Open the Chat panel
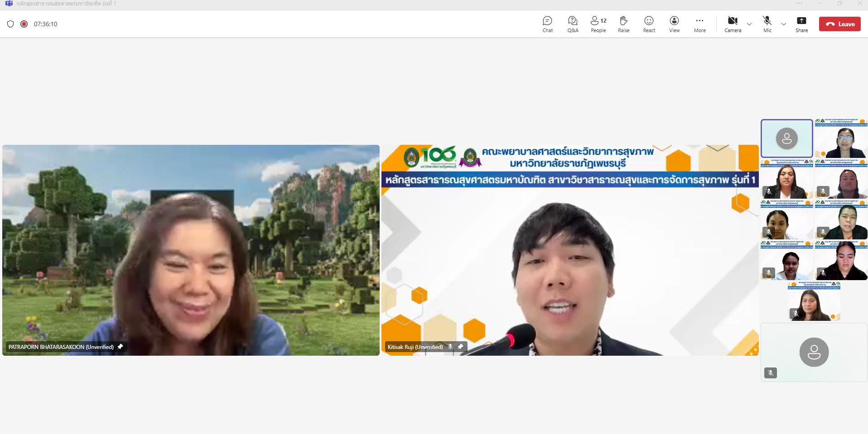This screenshot has height=434, width=868. (547, 24)
